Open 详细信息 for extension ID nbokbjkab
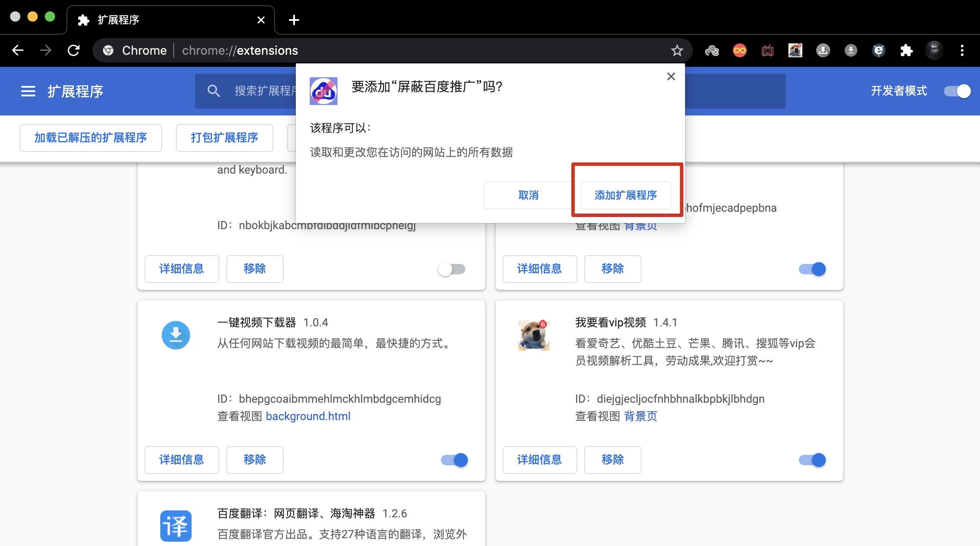 pos(182,269)
